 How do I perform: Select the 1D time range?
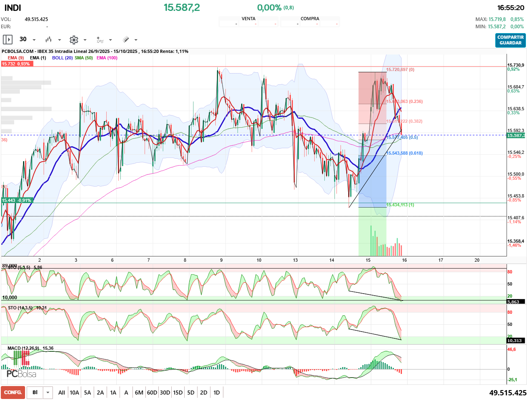(217, 393)
